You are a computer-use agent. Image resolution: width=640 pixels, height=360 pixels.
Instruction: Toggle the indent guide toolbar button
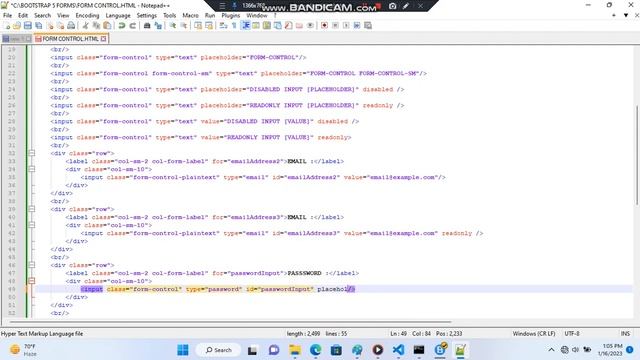(x=245, y=25)
